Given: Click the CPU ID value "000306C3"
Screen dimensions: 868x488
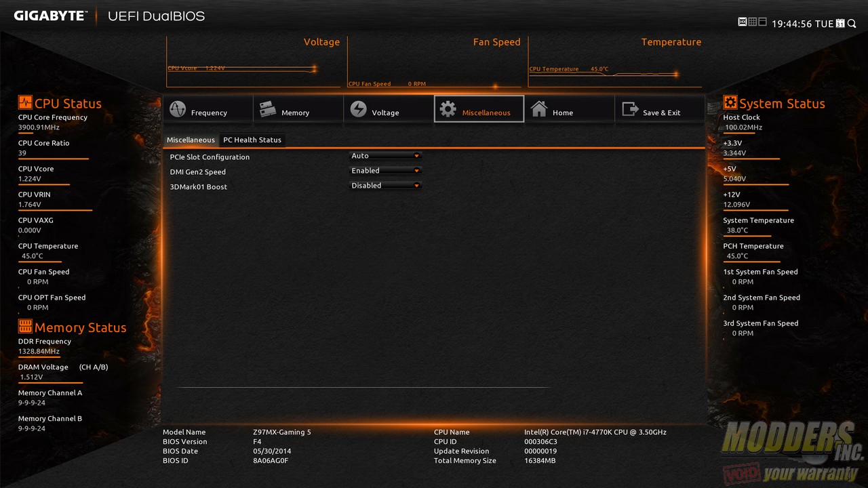Looking at the screenshot, I should click(541, 442).
